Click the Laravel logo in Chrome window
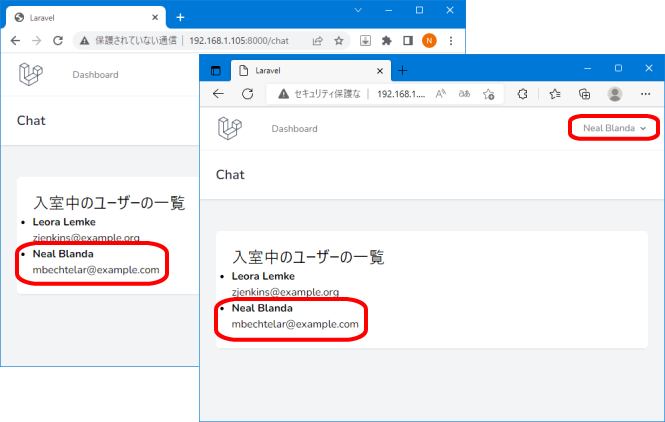The height and width of the screenshot is (422, 665). tap(31, 74)
